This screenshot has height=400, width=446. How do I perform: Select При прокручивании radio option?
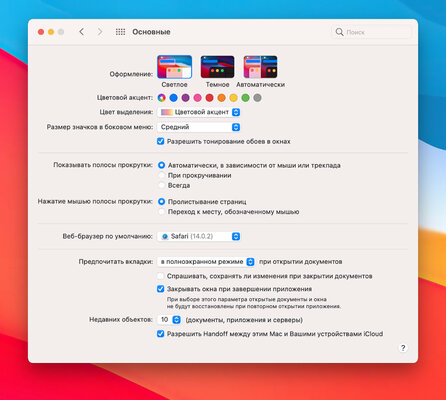coord(161,175)
